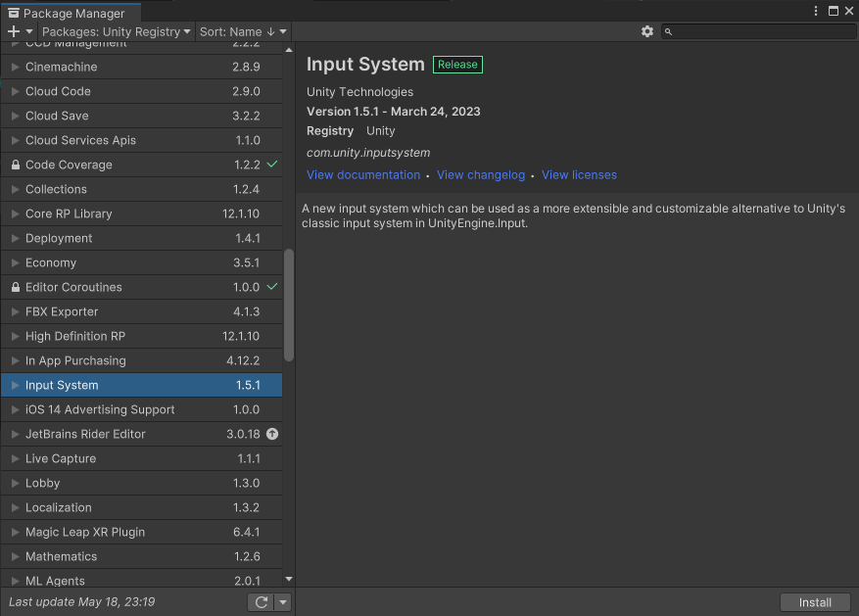Expand the Cloud Code package entry

coord(16,91)
